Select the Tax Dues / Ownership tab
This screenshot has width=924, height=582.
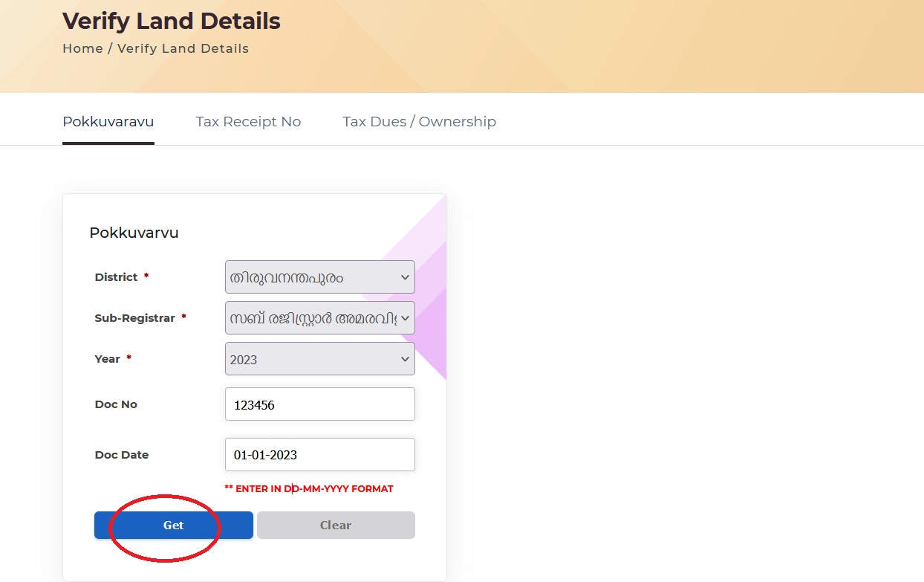[x=419, y=121]
